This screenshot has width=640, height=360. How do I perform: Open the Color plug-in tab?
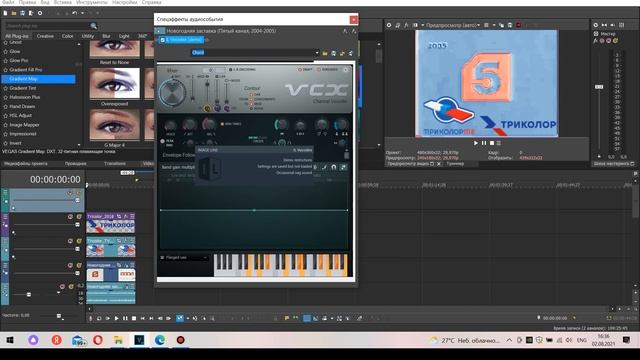click(67, 36)
